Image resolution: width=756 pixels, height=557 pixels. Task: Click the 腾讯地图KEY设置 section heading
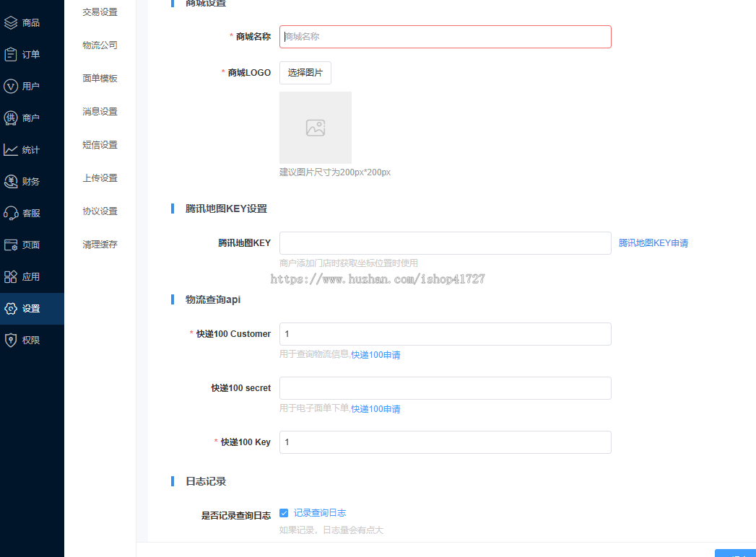(226, 209)
